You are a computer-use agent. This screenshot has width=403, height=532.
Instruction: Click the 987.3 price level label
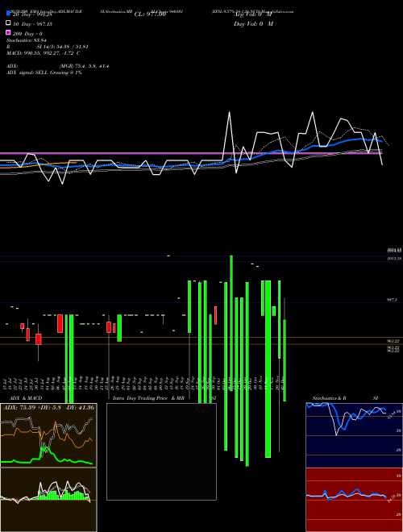(393, 300)
